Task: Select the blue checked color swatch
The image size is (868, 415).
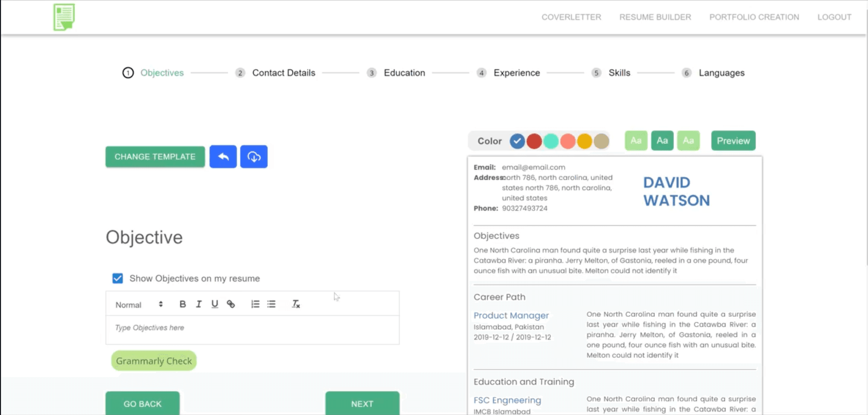Action: point(517,141)
